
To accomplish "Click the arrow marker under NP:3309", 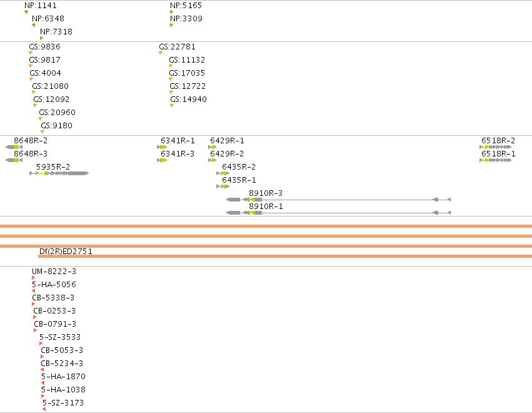I will (171, 25).
